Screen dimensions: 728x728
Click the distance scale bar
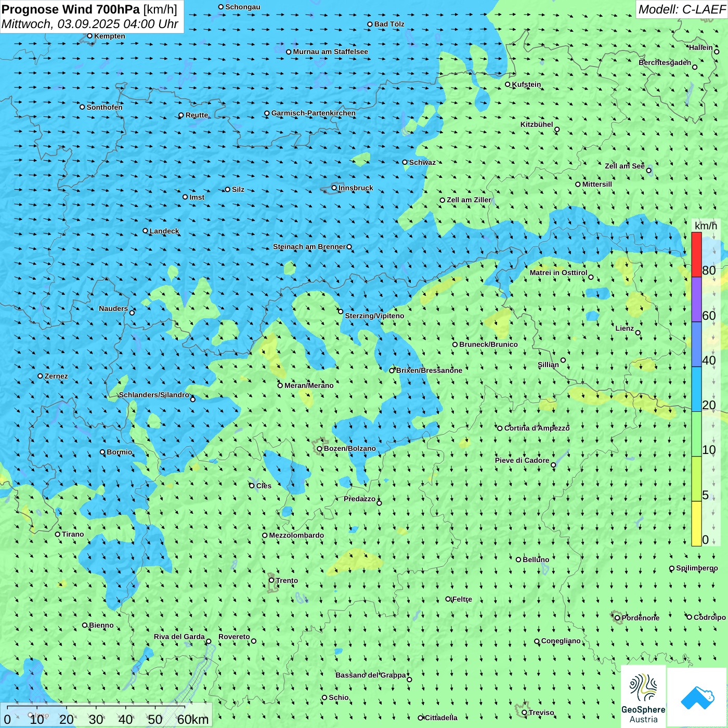coord(106,714)
